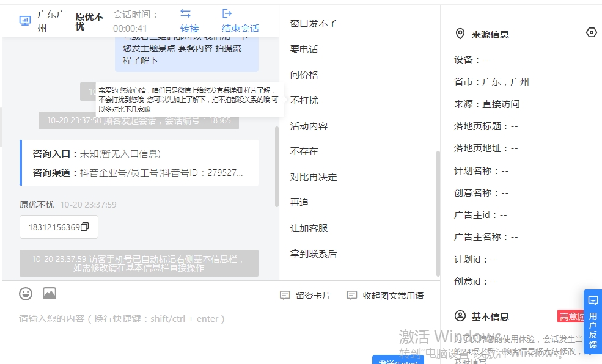Select the 拿到联系后 quick phrase
Viewport: 602px width, 364px height.
point(314,254)
